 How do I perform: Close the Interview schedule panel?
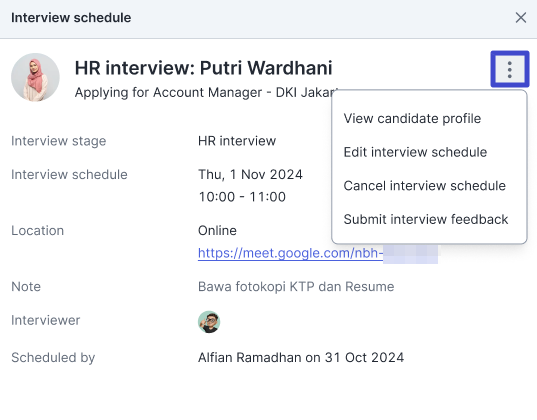coord(521,17)
